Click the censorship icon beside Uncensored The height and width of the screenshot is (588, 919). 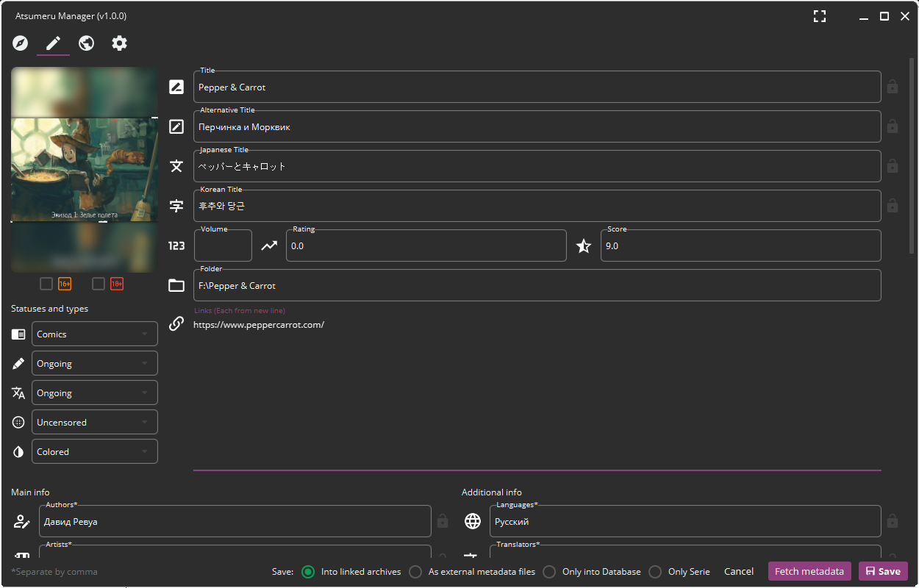tap(18, 422)
